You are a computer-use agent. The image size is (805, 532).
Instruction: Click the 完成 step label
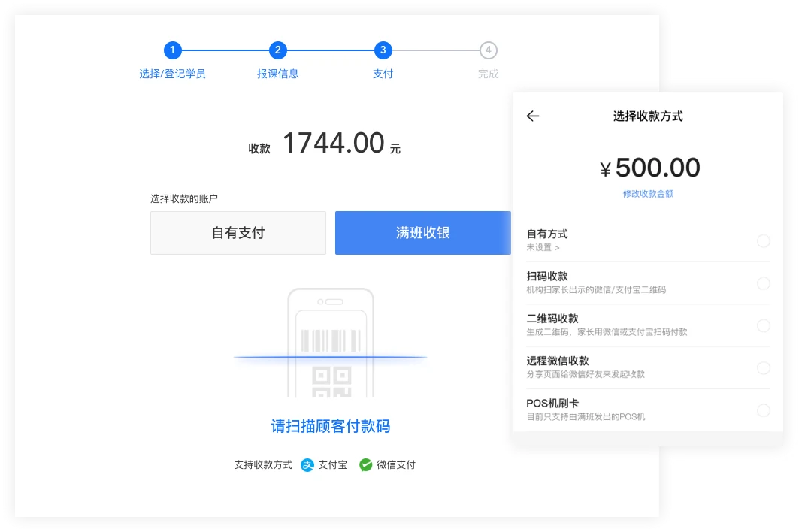489,74
